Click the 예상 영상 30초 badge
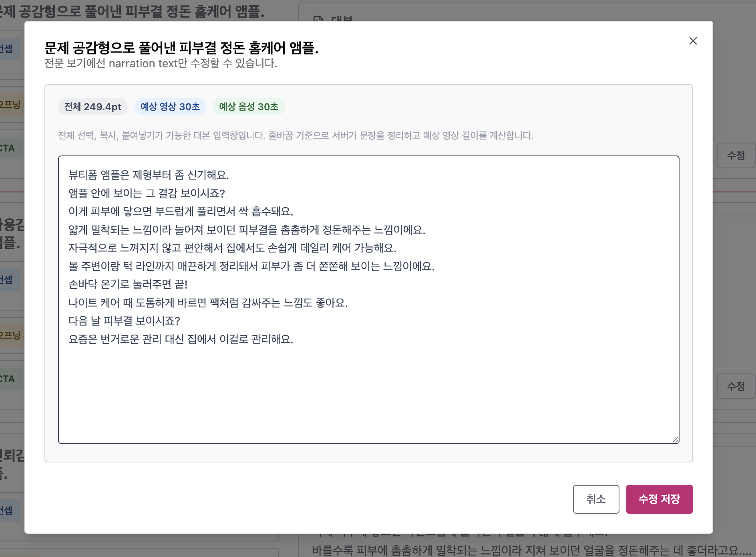The height and width of the screenshot is (557, 756). (x=170, y=107)
